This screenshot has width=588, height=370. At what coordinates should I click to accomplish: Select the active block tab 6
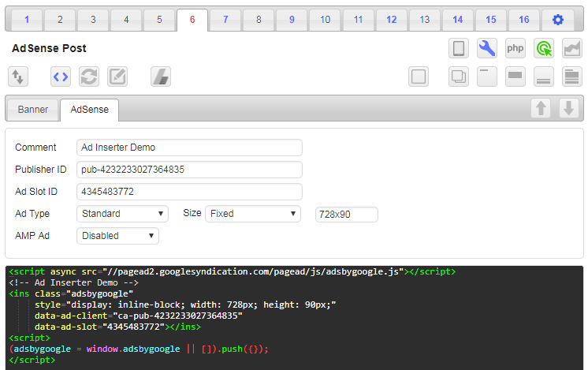coord(192,20)
